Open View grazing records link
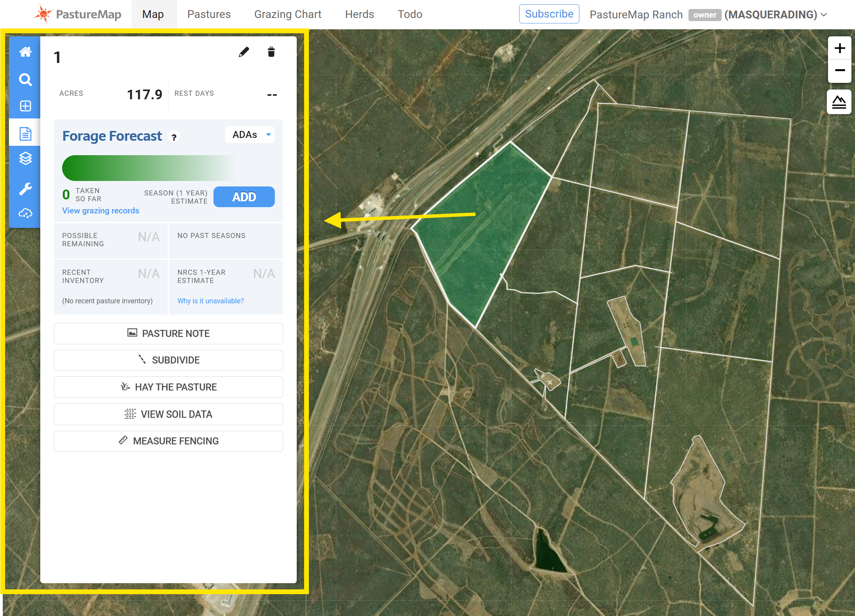Image resolution: width=855 pixels, height=616 pixels. (100, 211)
